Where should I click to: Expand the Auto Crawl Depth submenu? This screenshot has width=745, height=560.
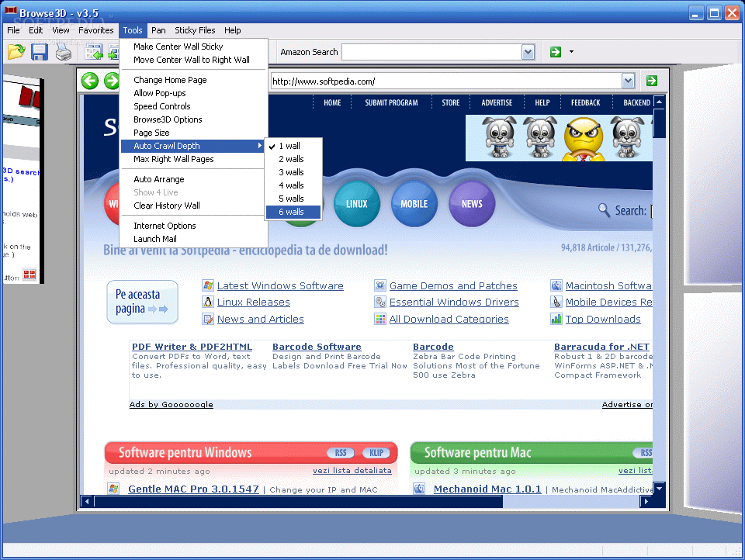tap(193, 146)
